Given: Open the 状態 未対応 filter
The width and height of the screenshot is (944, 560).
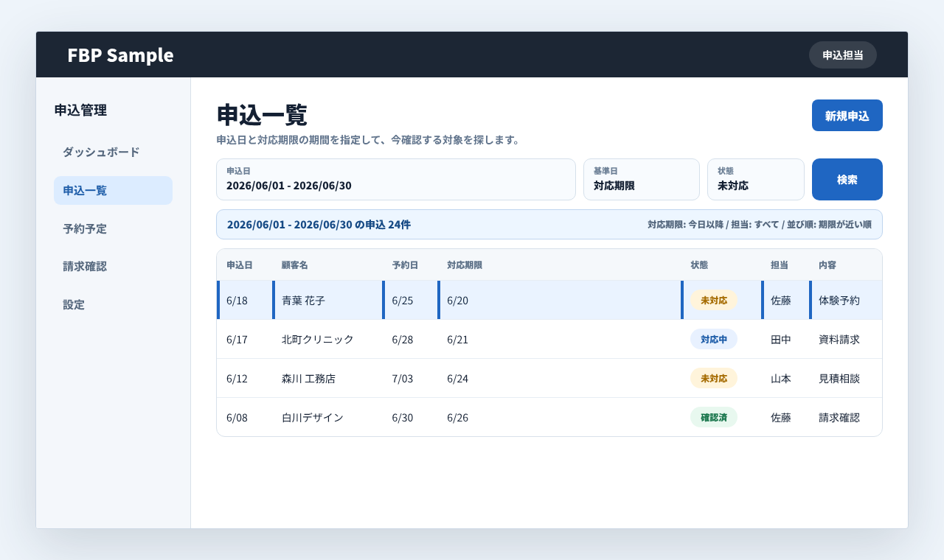Looking at the screenshot, I should (755, 179).
